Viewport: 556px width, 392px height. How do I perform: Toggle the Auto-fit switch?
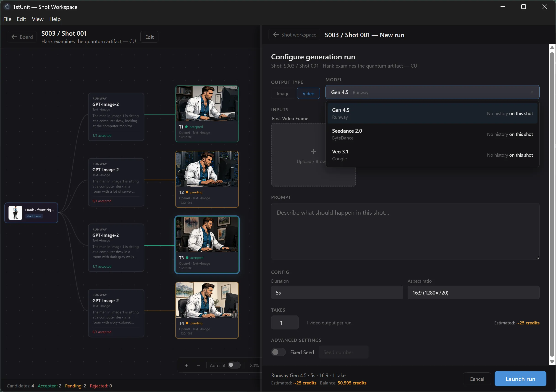(234, 365)
